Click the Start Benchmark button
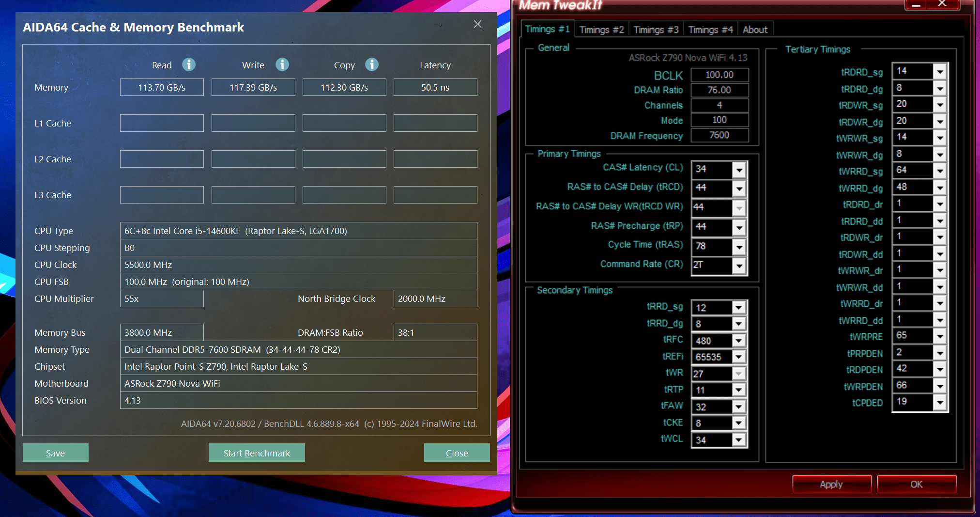This screenshot has height=517, width=980. pos(257,453)
